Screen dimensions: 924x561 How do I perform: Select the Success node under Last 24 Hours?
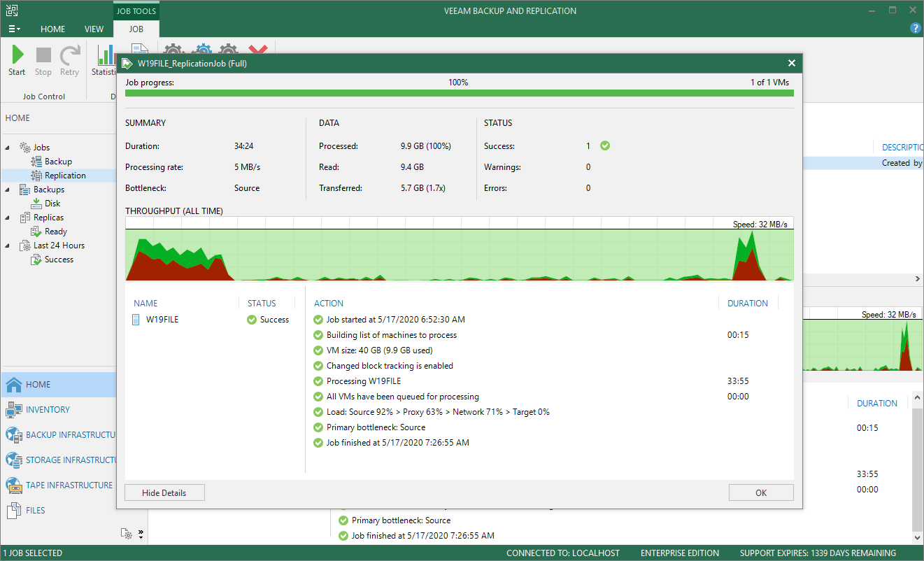[x=59, y=260]
